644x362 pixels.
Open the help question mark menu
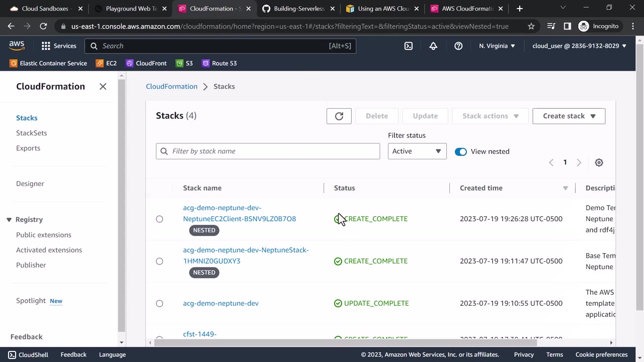click(458, 46)
